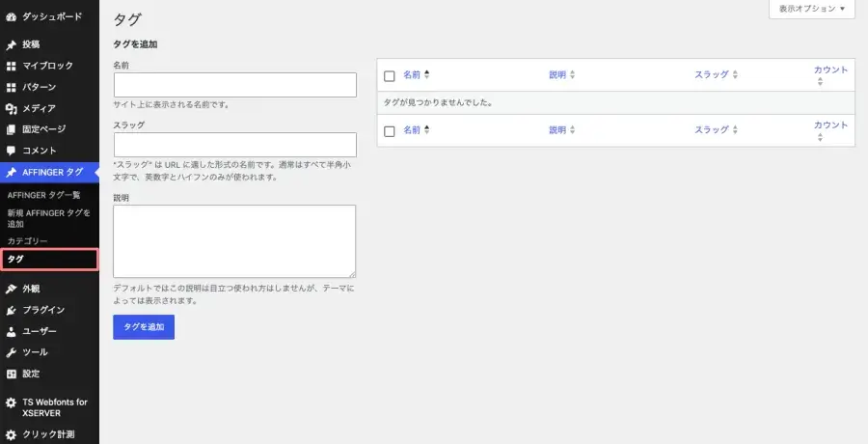Viewport: 868px width, 444px height.
Task: Open カテゴリー submenu link
Action: pyautogui.click(x=28, y=241)
